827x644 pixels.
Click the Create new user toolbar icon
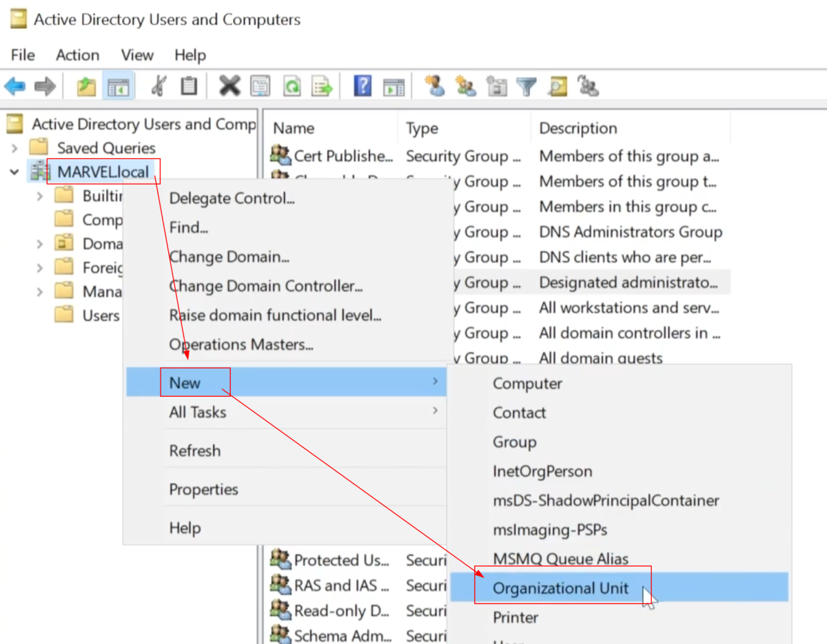click(x=435, y=86)
